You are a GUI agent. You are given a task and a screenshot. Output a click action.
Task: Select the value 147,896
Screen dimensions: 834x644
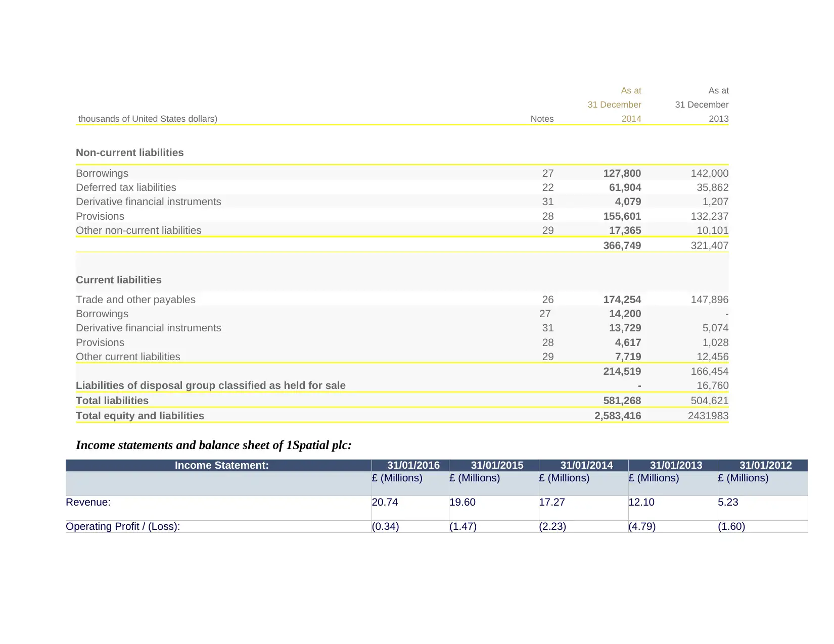pyautogui.click(x=710, y=300)
